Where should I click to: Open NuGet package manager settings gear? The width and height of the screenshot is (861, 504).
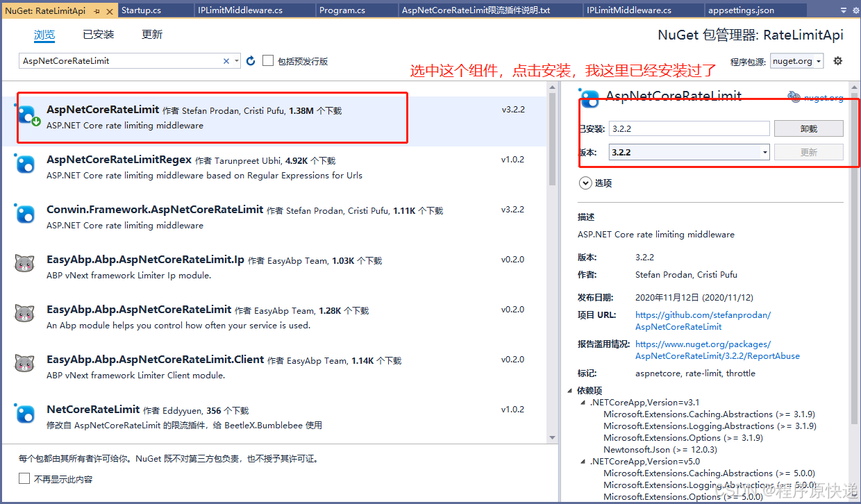click(837, 60)
